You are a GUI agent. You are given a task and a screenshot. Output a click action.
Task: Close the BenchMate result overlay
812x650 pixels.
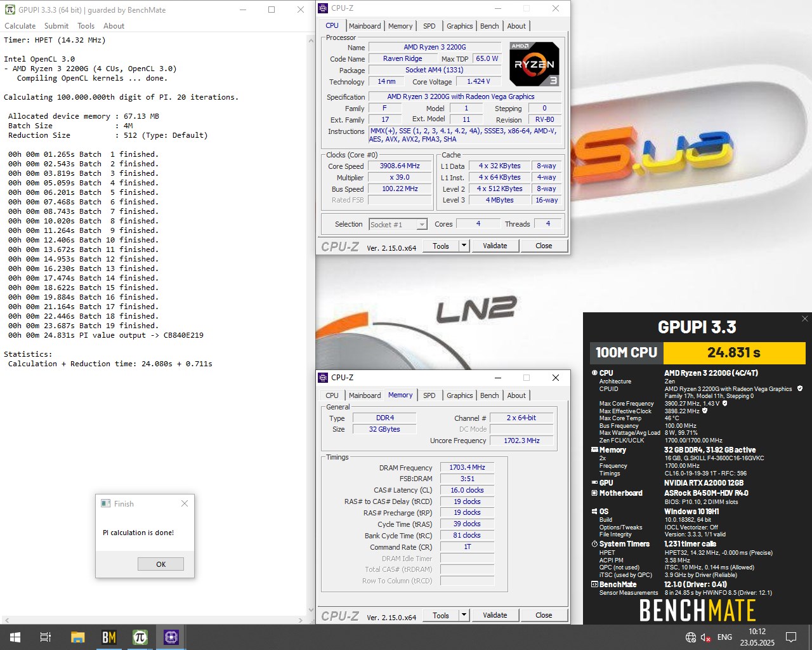pyautogui.click(x=804, y=319)
